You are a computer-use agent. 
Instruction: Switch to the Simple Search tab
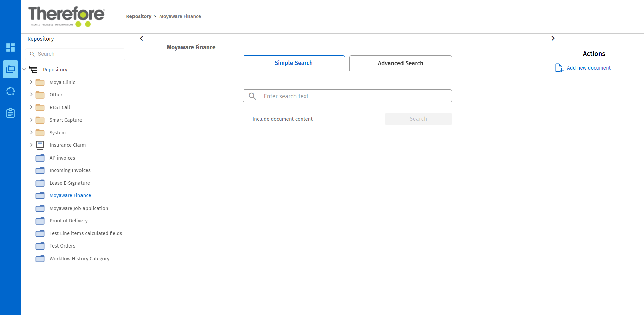pyautogui.click(x=293, y=63)
